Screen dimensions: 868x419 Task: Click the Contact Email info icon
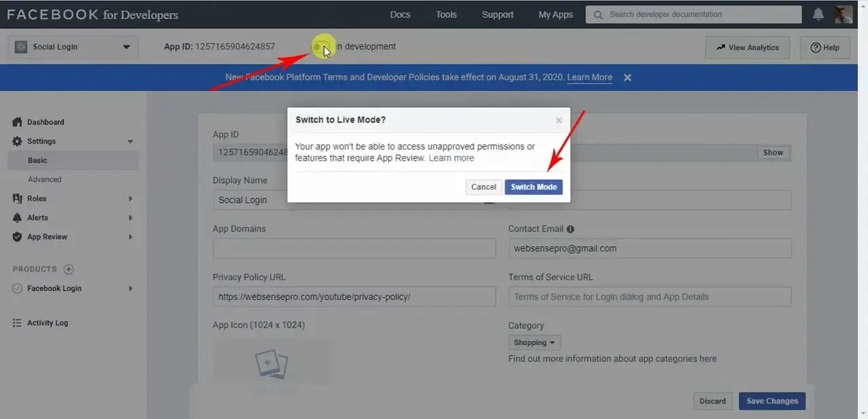coord(570,229)
